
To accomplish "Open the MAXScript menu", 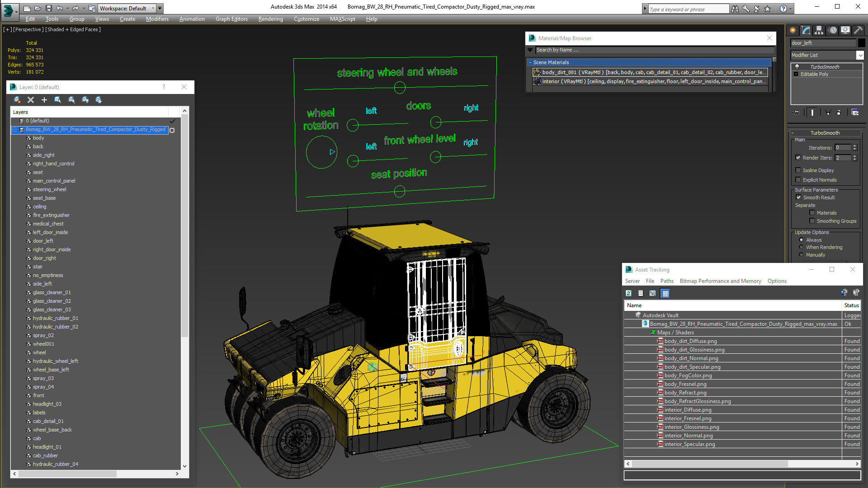I will [342, 19].
